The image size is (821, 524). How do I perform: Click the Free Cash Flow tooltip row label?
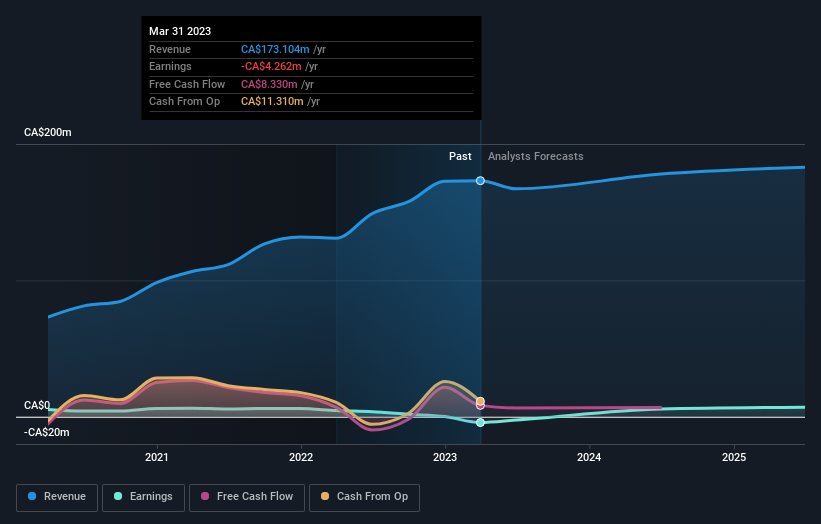click(x=187, y=84)
